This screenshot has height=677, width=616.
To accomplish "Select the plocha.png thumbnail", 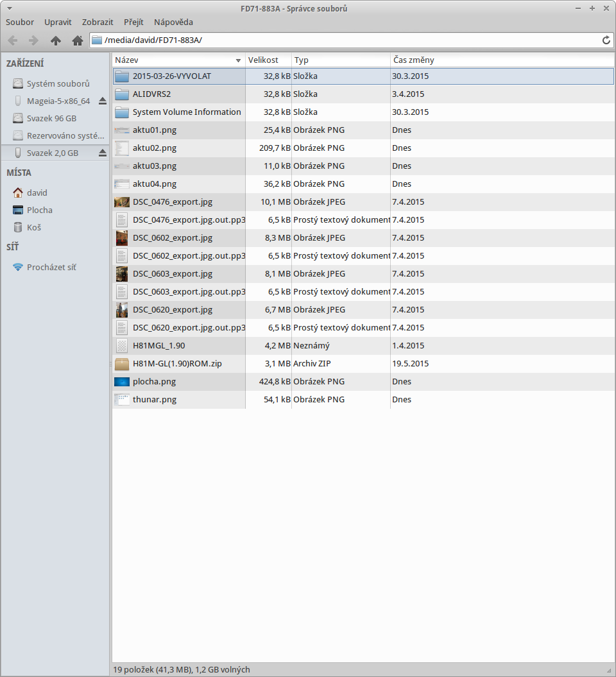I will click(122, 382).
